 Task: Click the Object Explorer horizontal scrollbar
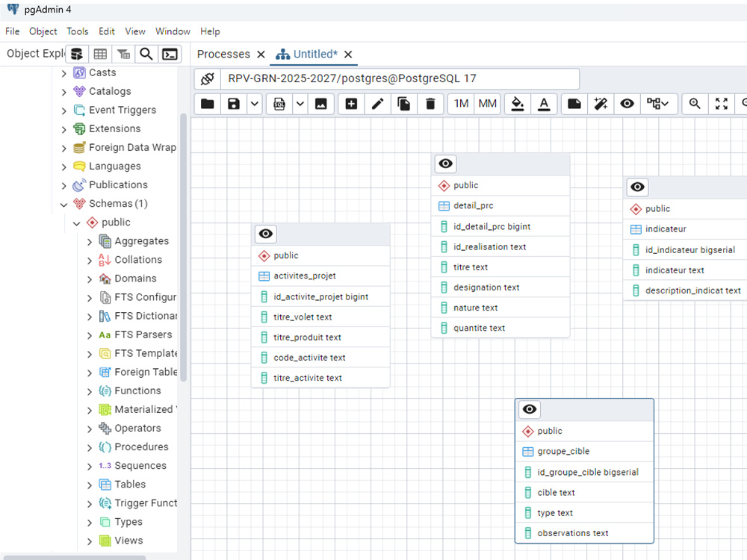click(74, 558)
